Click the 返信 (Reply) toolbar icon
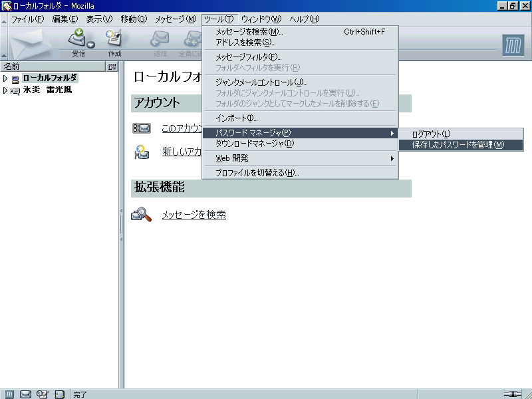Viewport: 532px width, 399px height. [x=160, y=39]
